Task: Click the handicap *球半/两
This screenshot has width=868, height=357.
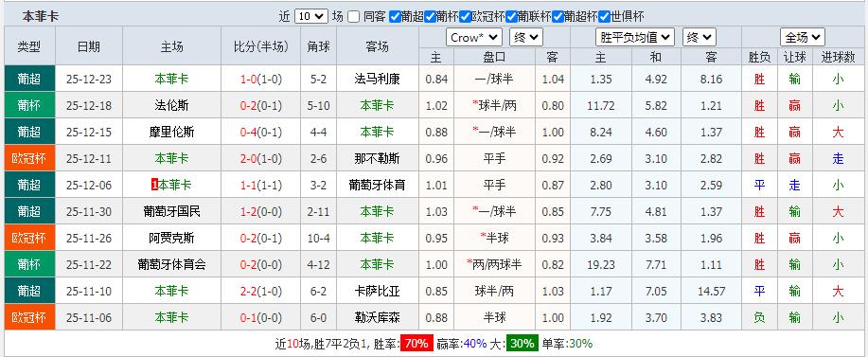Action: [494, 106]
